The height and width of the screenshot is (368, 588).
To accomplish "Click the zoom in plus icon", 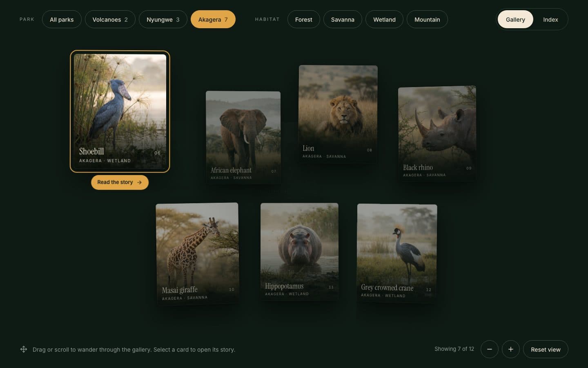I will 510,349.
